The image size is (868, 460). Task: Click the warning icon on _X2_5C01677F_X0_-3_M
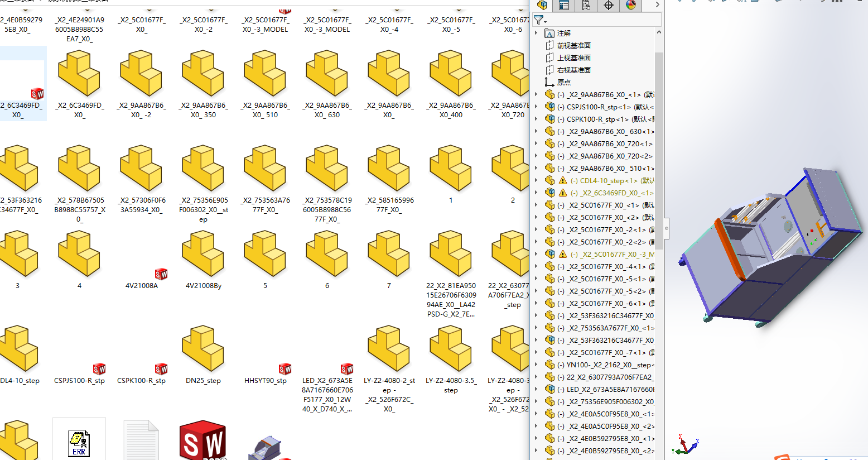click(562, 254)
